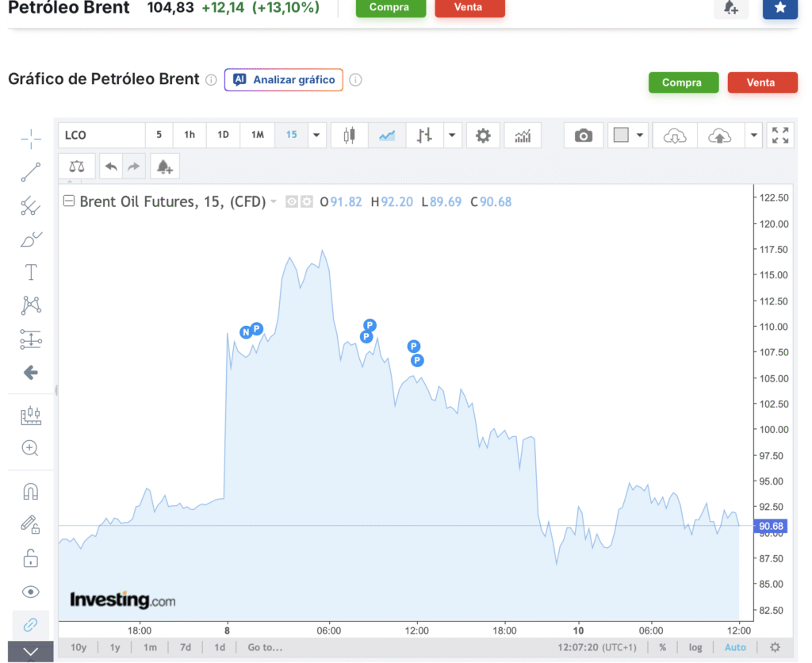This screenshot has width=812, height=663.
Task: Click the camera snapshot icon
Action: click(584, 136)
